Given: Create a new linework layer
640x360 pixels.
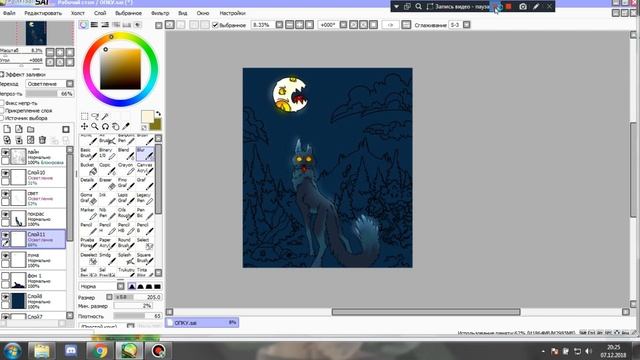Looking at the screenshot, I should (x=19, y=129).
